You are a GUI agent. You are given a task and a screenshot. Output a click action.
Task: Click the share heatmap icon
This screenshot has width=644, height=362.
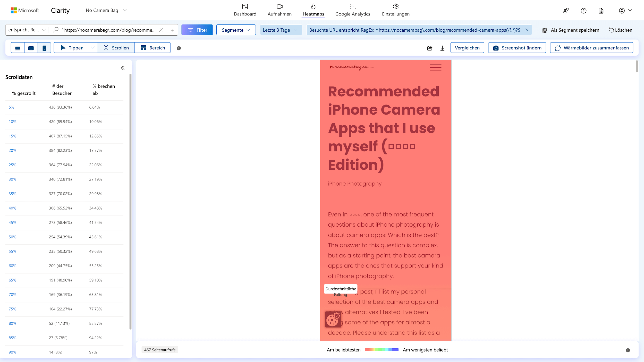(x=429, y=48)
